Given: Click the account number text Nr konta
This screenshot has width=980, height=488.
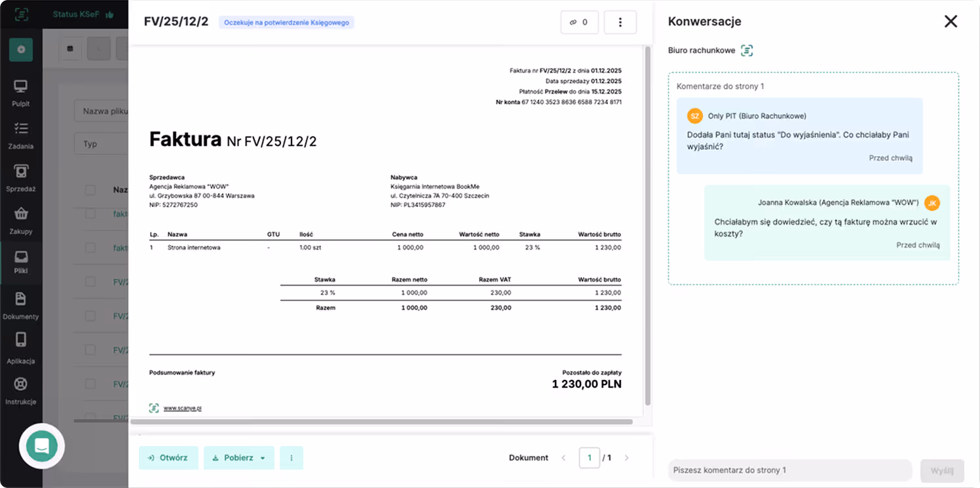Looking at the screenshot, I should tap(559, 102).
